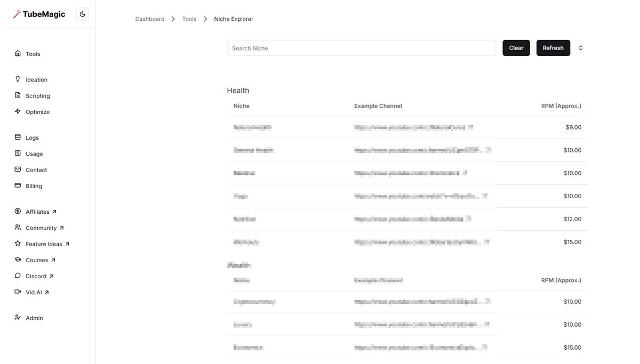The width and height of the screenshot is (640, 364).
Task: Click the Example Channel header under Health
Action: pyautogui.click(x=378, y=106)
